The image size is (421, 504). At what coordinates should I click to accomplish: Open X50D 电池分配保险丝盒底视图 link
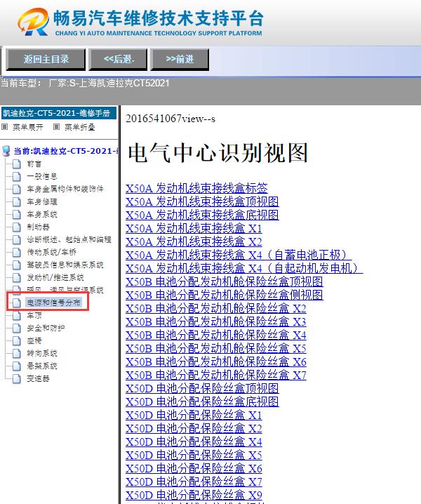(x=202, y=402)
